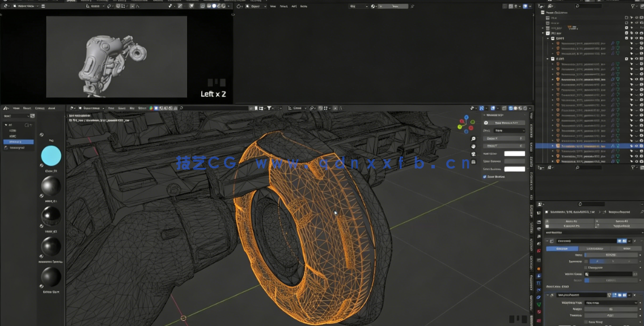
Task: Click the zoom magnifier icon in viewport
Action: coord(473,138)
